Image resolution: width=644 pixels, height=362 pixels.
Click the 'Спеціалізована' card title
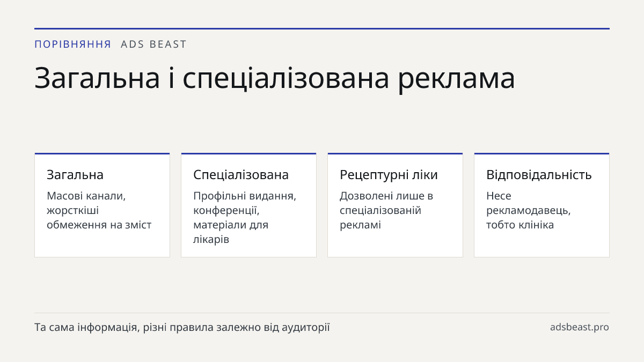[x=241, y=175]
